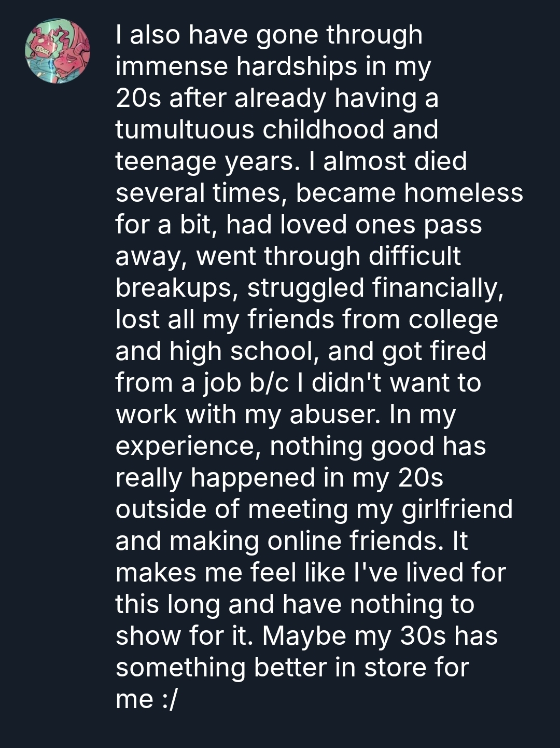
Task: Click the word "tumultuous" in the comment
Action: [184, 130]
